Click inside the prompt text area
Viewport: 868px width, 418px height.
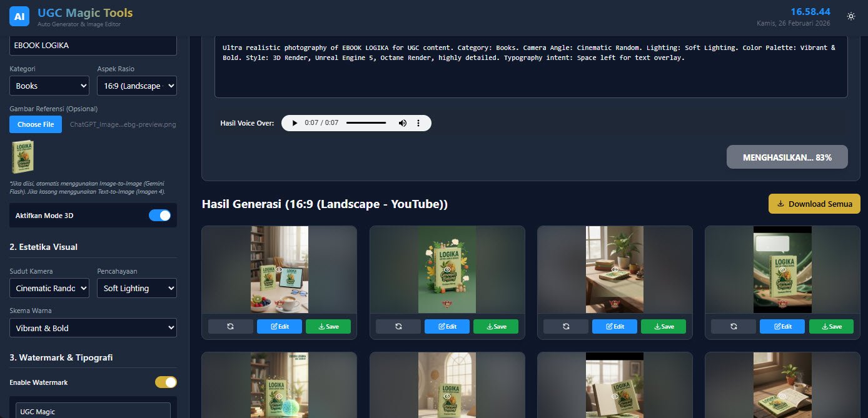tap(531, 67)
